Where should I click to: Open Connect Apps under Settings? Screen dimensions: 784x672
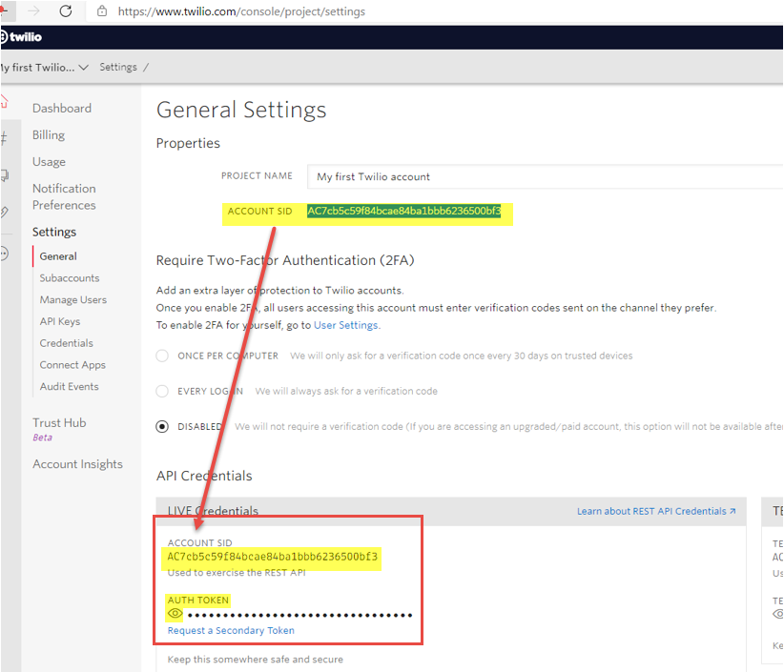pos(73,365)
